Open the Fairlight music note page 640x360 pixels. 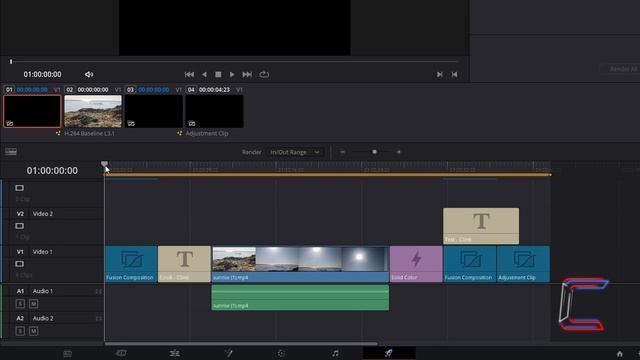coord(335,353)
